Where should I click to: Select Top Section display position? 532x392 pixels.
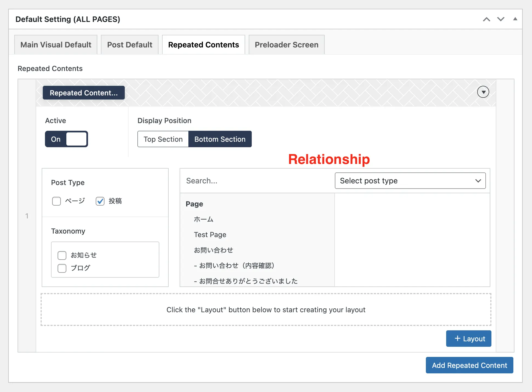point(163,139)
